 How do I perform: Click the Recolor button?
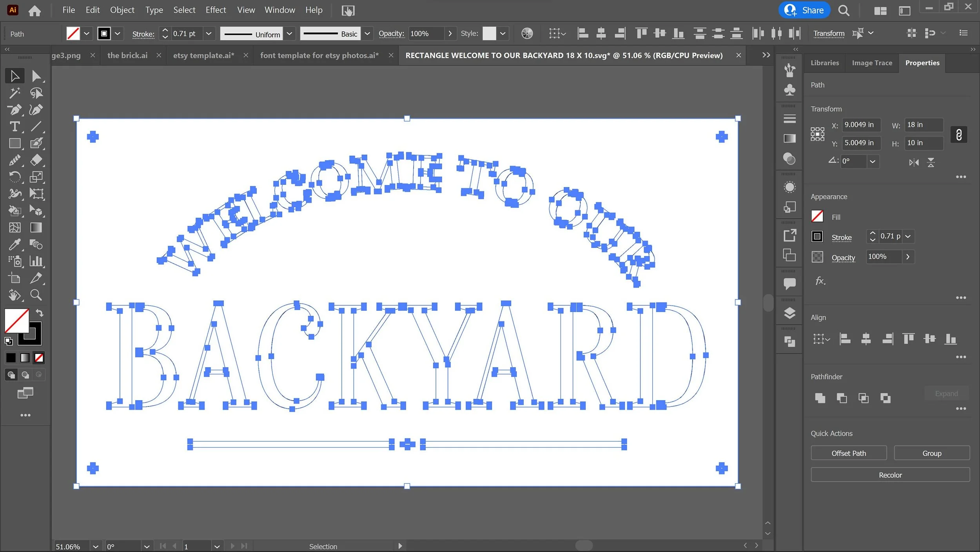(x=890, y=475)
